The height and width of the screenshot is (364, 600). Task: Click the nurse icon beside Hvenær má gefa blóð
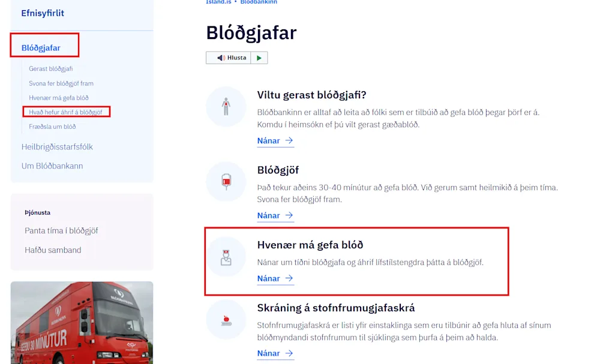[226, 257]
